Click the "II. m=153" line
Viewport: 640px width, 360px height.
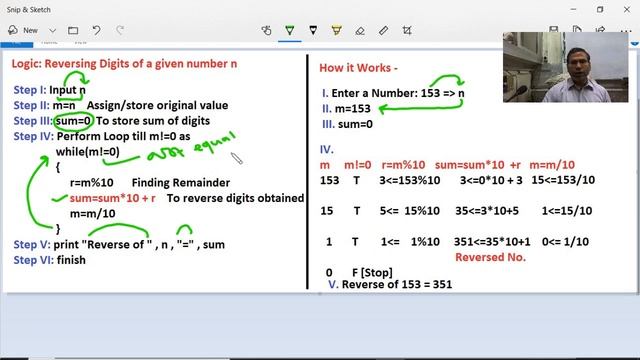[x=346, y=109]
